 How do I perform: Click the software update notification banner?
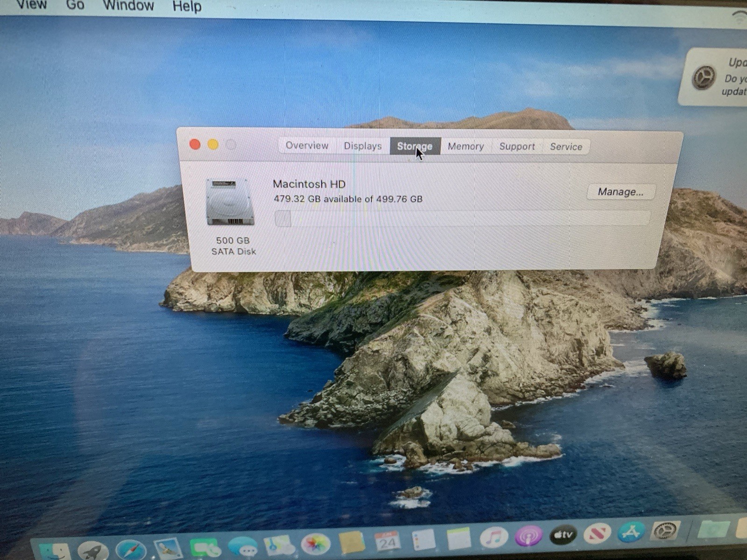(713, 77)
